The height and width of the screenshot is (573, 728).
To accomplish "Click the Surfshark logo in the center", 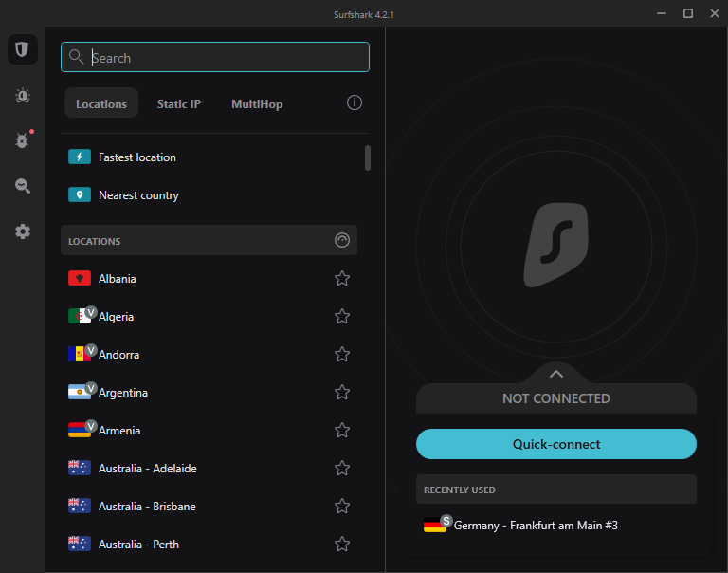I will coord(556,245).
